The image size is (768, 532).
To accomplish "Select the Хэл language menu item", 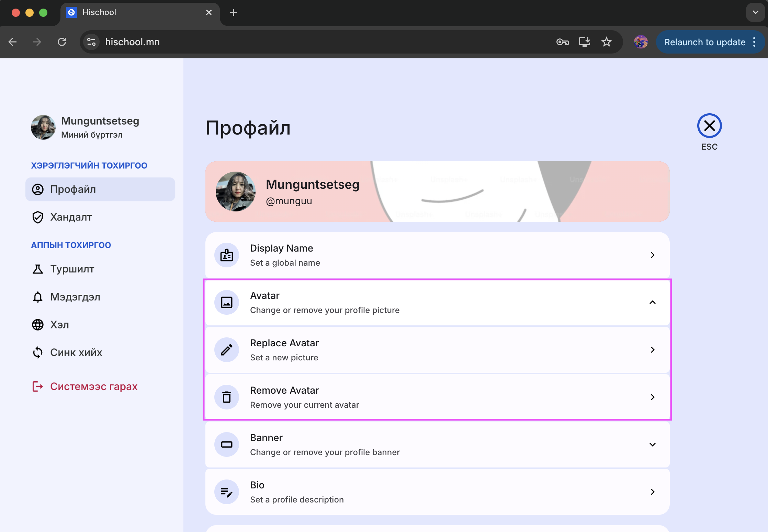I will [x=59, y=325].
